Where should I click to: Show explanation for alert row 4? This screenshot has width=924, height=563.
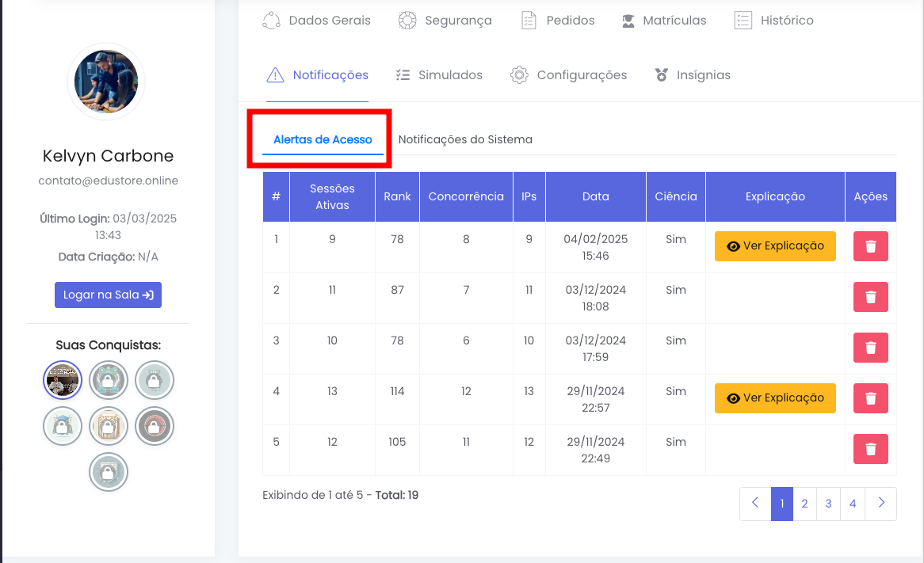775,398
